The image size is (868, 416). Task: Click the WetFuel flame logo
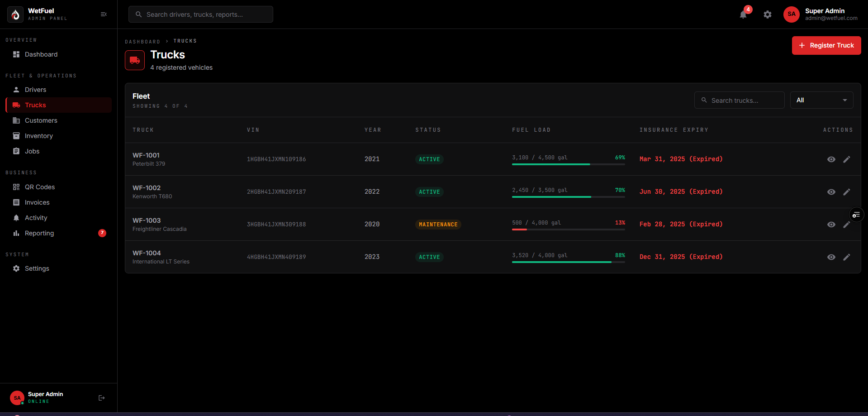[x=15, y=14]
